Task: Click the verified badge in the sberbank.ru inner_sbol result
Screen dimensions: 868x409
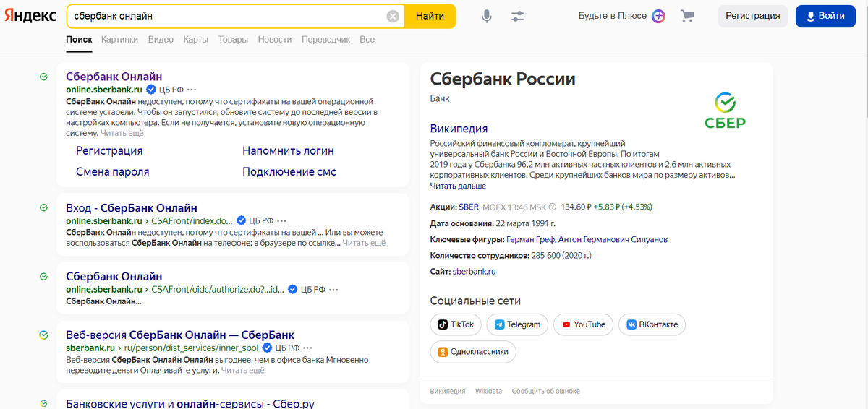Action: (268, 348)
